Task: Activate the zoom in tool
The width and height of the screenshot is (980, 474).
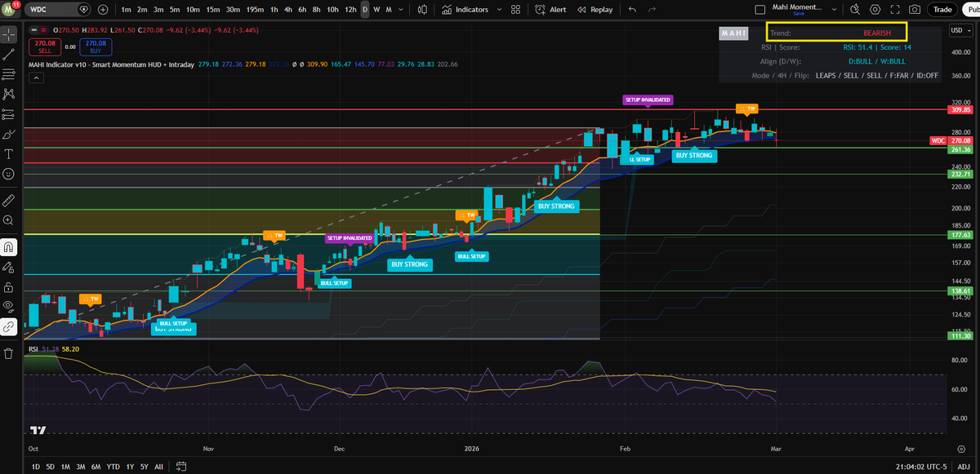Action: [8, 220]
